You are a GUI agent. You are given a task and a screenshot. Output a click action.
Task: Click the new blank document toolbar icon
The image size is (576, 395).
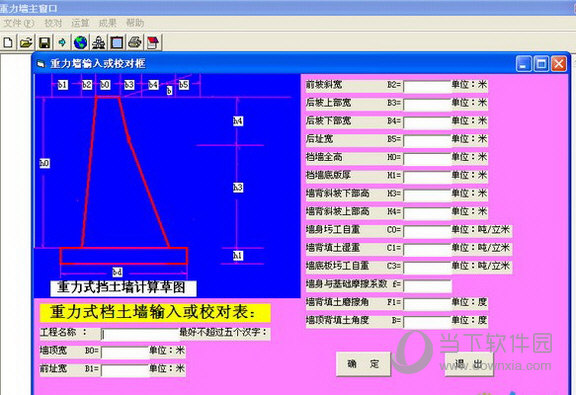click(8, 43)
